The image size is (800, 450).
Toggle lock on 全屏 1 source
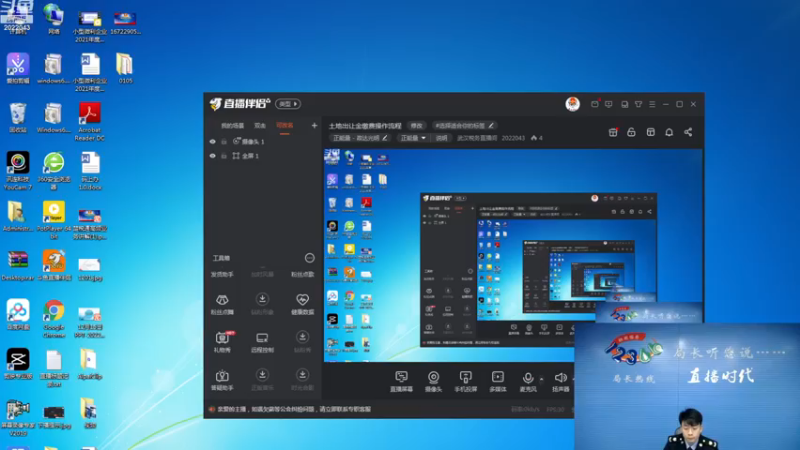pyautogui.click(x=223, y=156)
